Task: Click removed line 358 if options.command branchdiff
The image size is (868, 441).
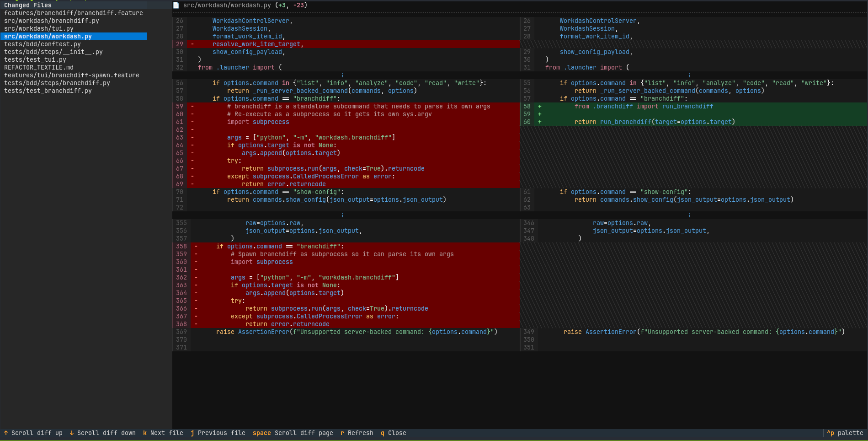Action: click(x=346, y=247)
